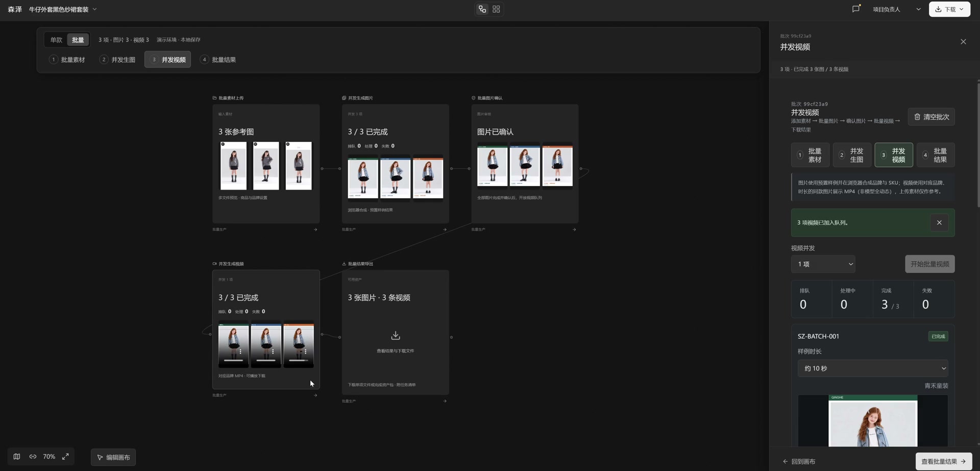Click arrow below 并发生成视频 card
The height and width of the screenshot is (471, 980).
click(315, 395)
